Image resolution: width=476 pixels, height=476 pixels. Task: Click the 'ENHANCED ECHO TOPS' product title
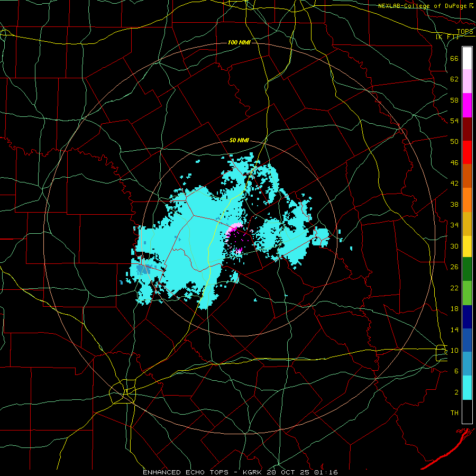point(186,472)
